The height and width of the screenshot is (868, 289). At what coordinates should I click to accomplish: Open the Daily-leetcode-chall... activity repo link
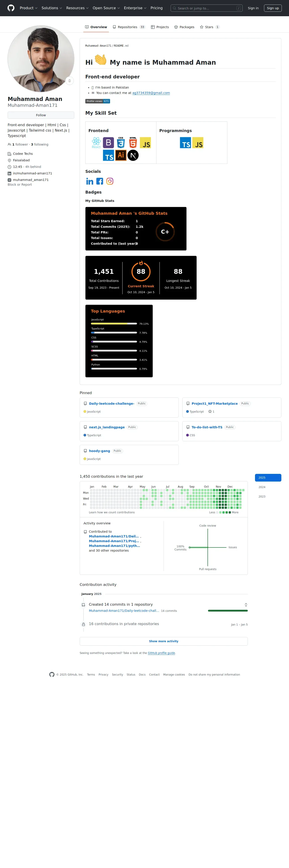click(x=124, y=611)
